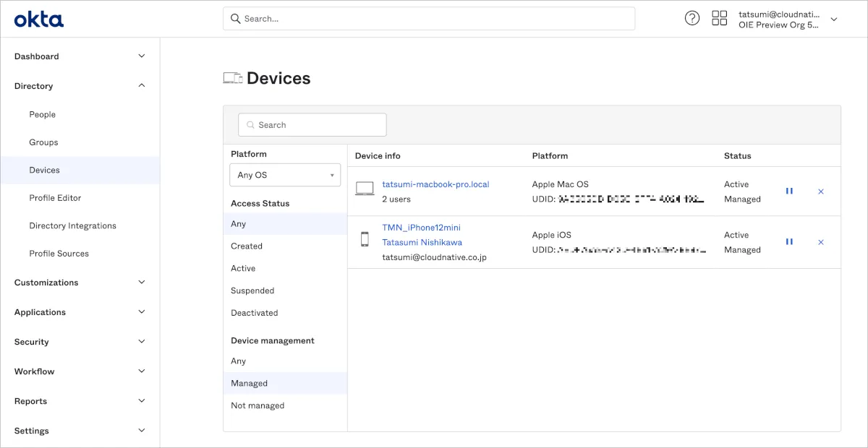Open tatsumi-macbook-pro.local device link
Viewport: 868px width, 448px height.
[x=435, y=184]
